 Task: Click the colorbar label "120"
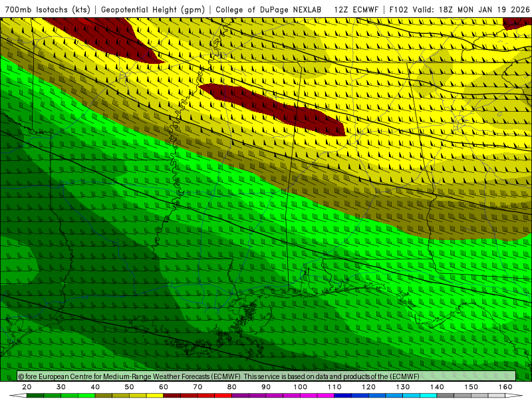pyautogui.click(x=368, y=387)
